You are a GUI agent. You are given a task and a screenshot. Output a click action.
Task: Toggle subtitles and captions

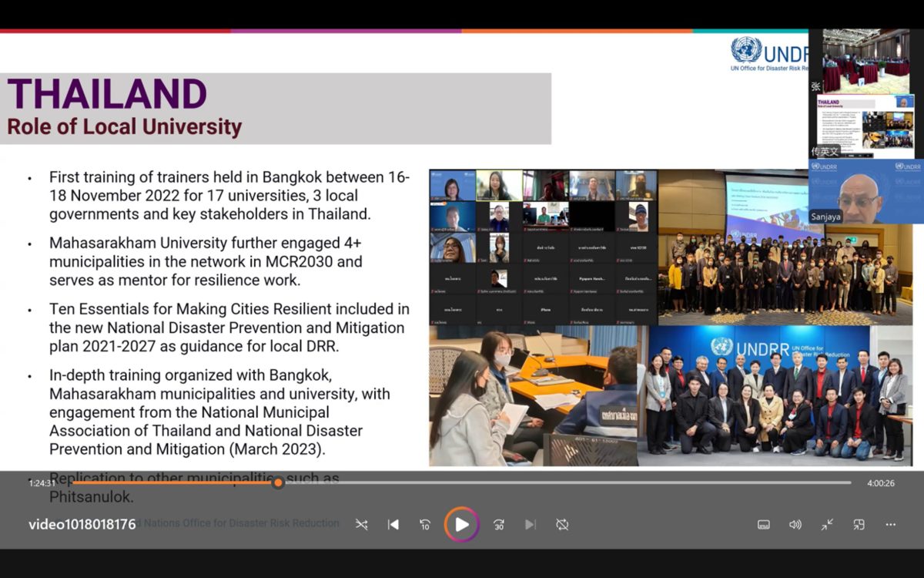(764, 525)
